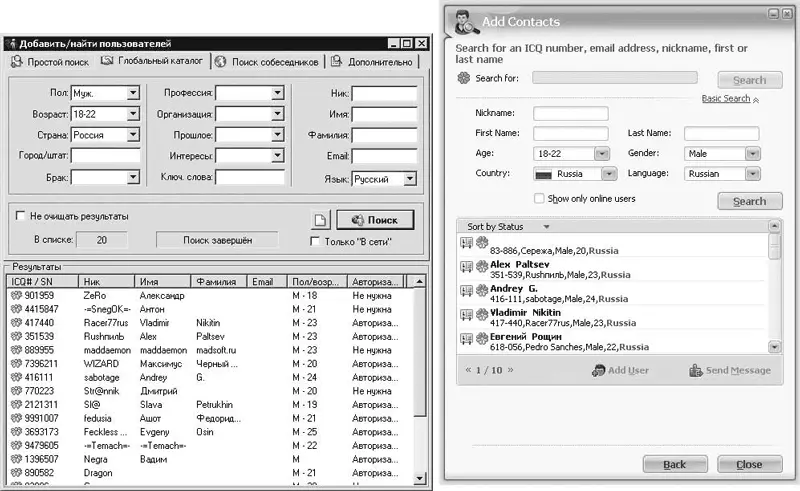The height and width of the screenshot is (491, 800).
Task: Click the status icon beside 7396211
Action: [16, 363]
